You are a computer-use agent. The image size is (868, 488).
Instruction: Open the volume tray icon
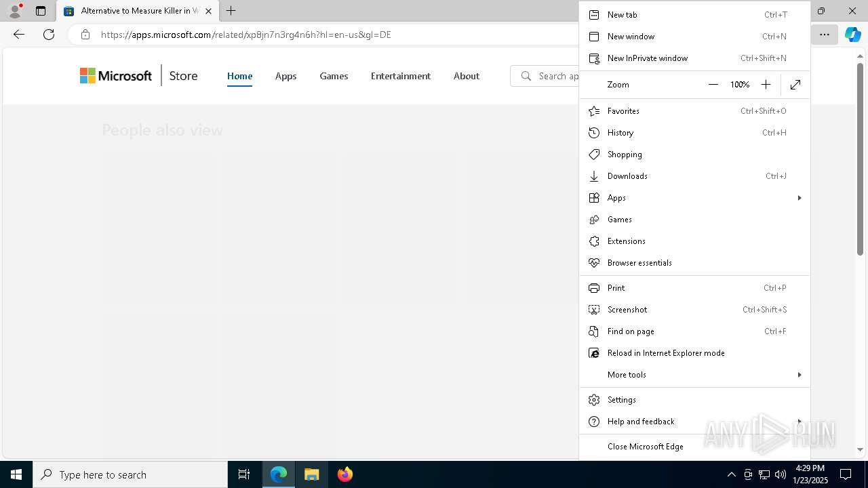pos(781,474)
